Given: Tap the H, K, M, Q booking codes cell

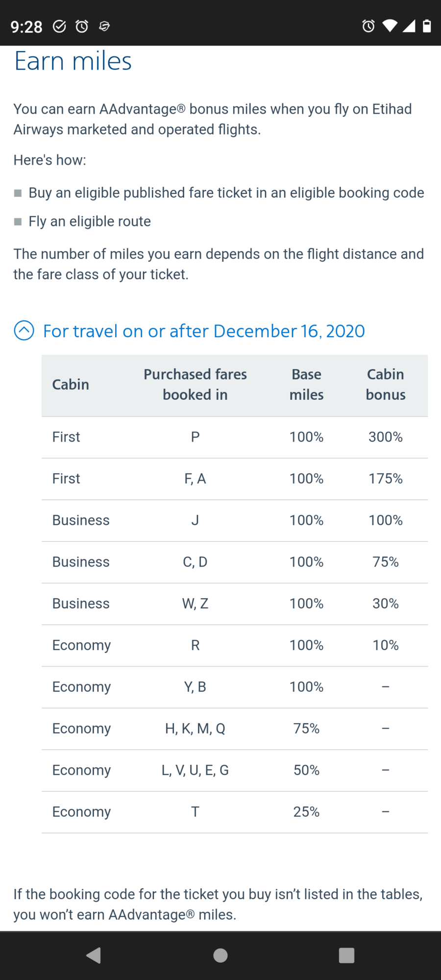Looking at the screenshot, I should pyautogui.click(x=195, y=729).
